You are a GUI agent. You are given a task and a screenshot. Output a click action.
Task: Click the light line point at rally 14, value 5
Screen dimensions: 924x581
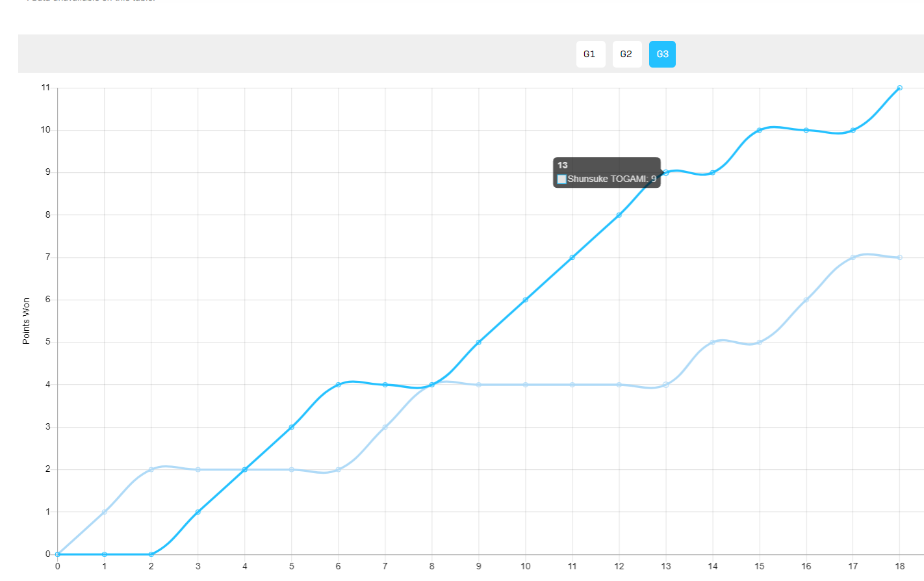(x=713, y=342)
